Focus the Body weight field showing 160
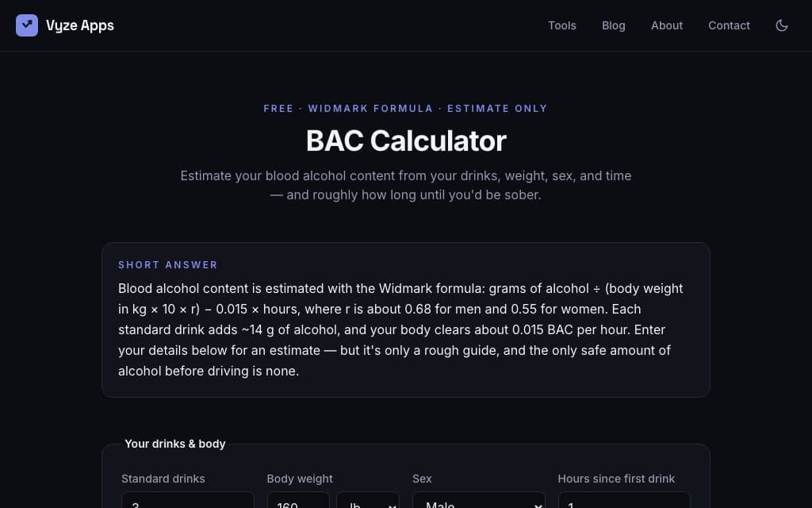Viewport: 812px width, 508px height. click(x=298, y=501)
